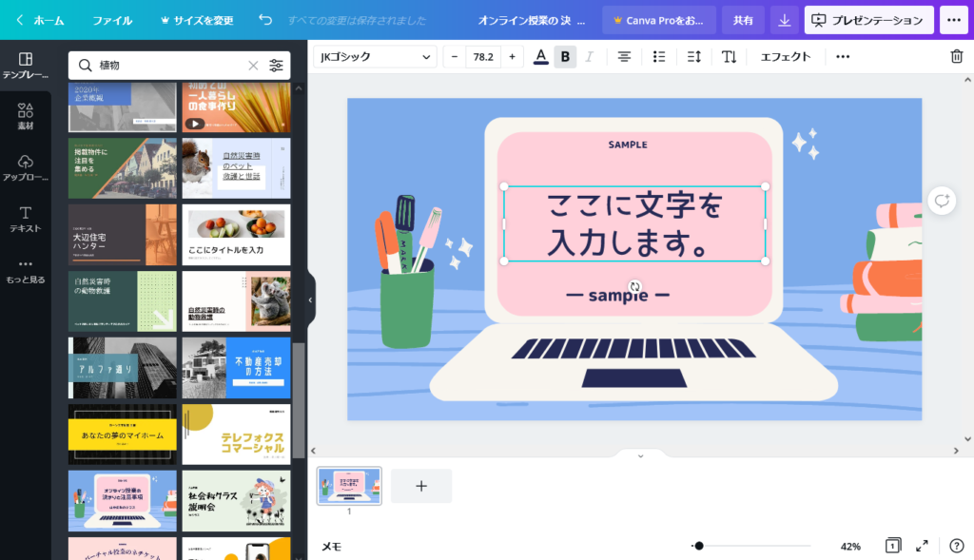Decrease font size with minus
Screen dimensions: 974x560
(455, 56)
